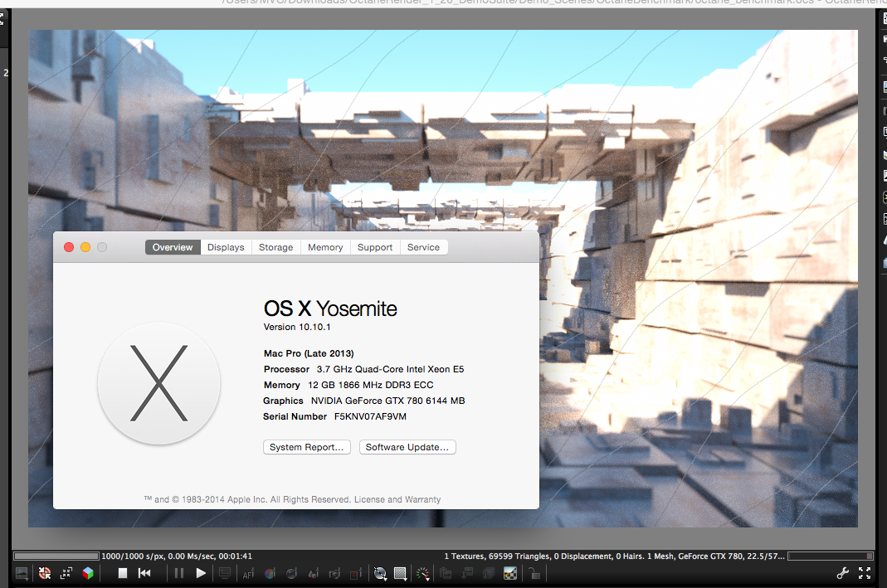Select the camera target picker
This screenshot has height=588, width=887.
[335, 574]
